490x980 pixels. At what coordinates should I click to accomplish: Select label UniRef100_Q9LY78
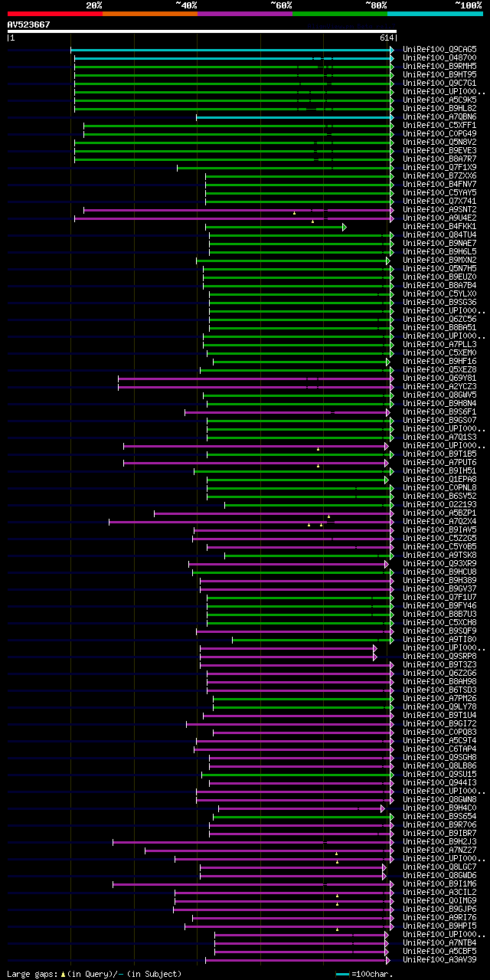coord(439,706)
